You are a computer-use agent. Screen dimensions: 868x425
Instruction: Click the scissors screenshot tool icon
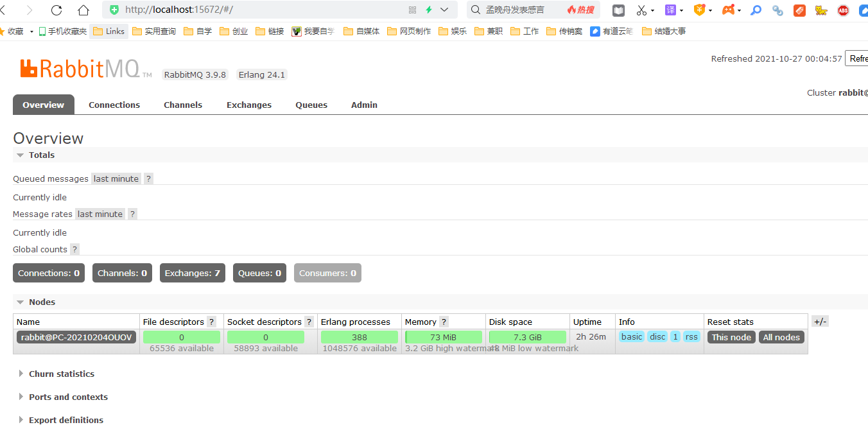tap(641, 10)
